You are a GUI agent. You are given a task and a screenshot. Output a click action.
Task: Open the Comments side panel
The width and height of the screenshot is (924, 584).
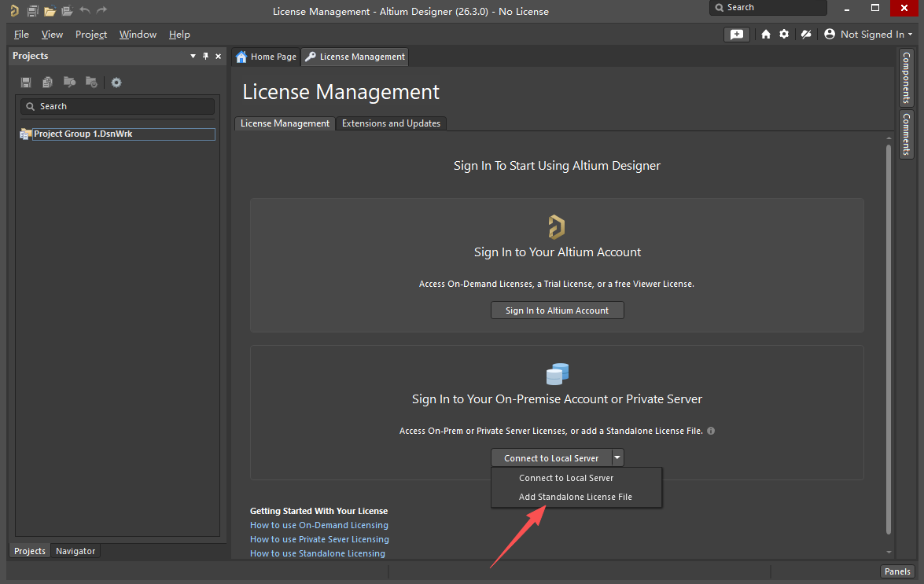click(907, 134)
